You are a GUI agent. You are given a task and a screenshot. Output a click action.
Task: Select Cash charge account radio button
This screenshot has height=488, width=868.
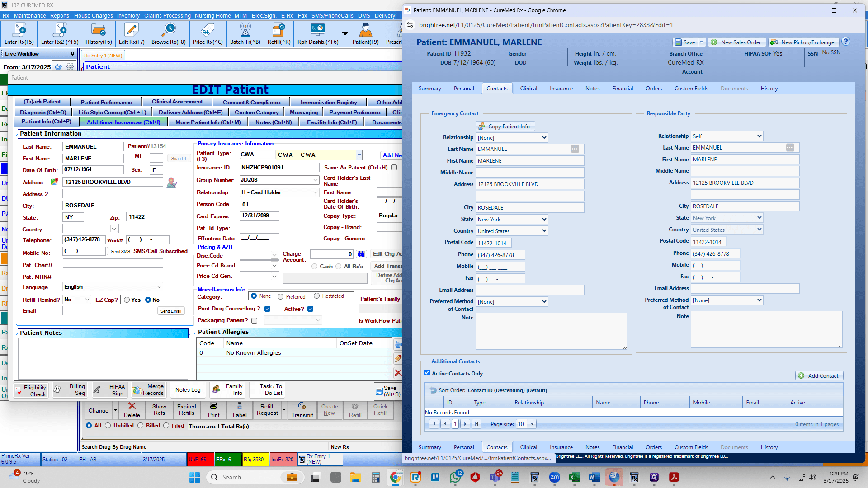314,267
